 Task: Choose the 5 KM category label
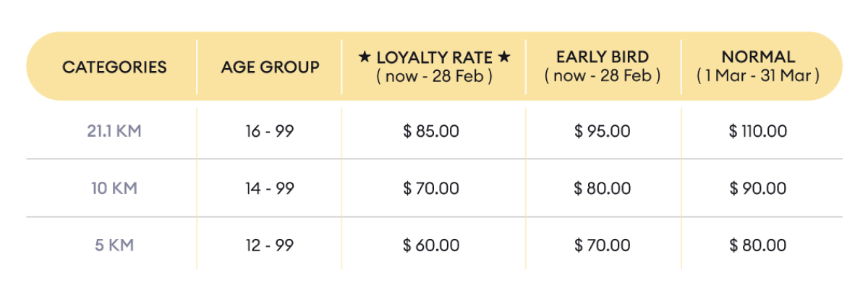114,245
